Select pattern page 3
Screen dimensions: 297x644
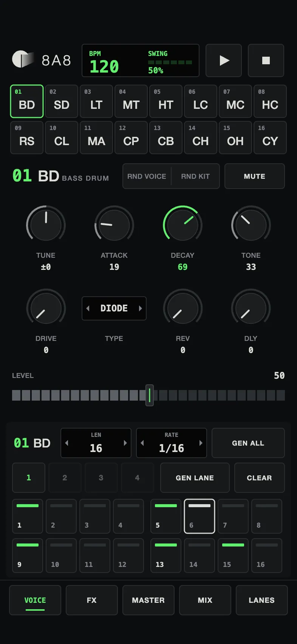click(101, 478)
